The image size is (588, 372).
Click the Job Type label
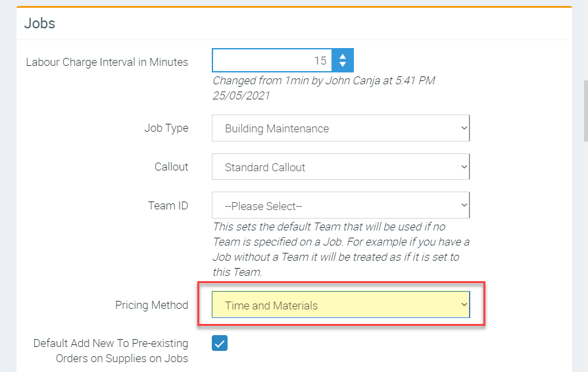coord(166,128)
